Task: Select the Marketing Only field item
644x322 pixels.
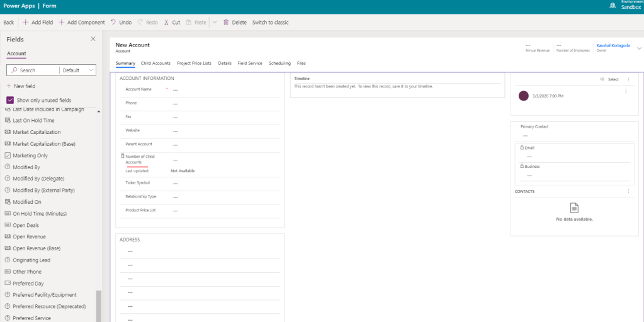Action: 30,155
